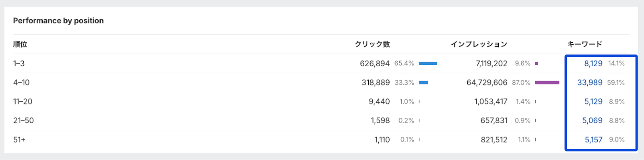Viewport: 644px width, 160px height.
Task: Open the 8,129 keywords link
Action: click(x=593, y=63)
